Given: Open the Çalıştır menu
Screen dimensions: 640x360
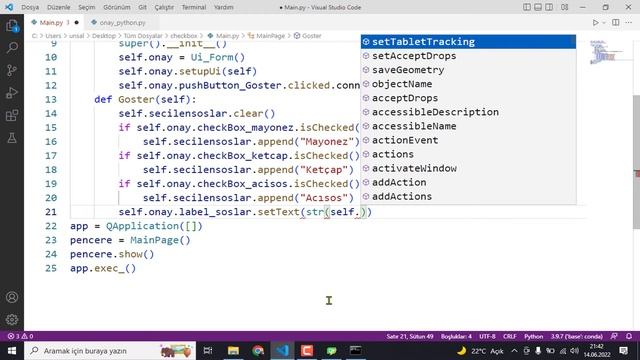Looking at the screenshot, I should [x=164, y=7].
